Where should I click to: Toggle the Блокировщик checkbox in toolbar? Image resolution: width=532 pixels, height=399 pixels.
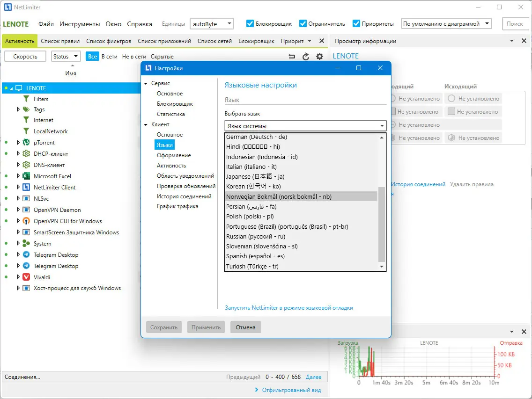[x=250, y=23]
